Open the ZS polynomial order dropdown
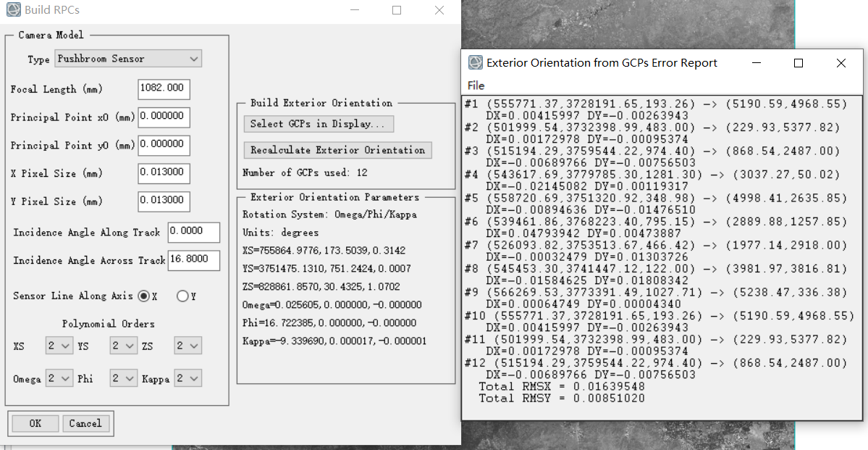Screen dimensions: 868x450 [x=187, y=346]
